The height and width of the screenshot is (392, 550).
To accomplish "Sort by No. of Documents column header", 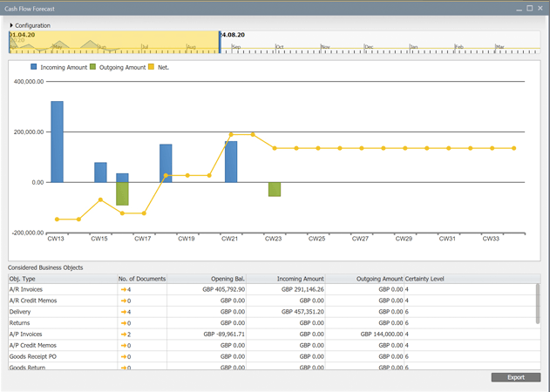I will [142, 279].
